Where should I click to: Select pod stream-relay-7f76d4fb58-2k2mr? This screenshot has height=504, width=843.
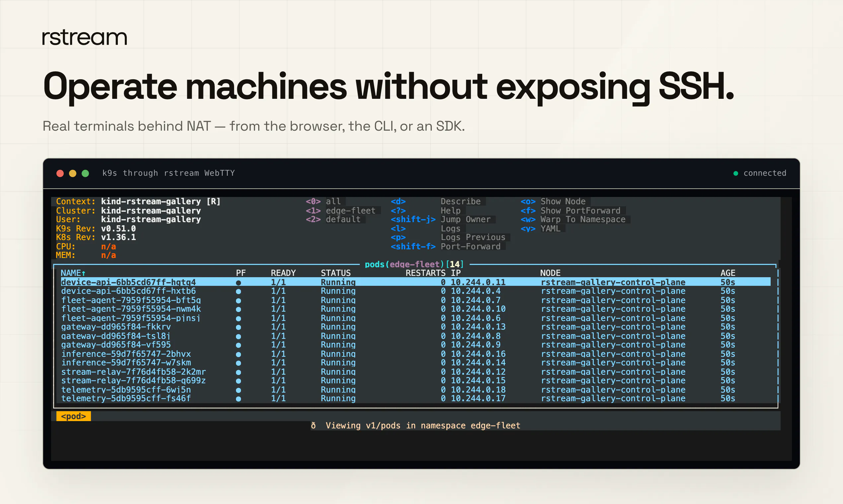[x=416, y=372]
